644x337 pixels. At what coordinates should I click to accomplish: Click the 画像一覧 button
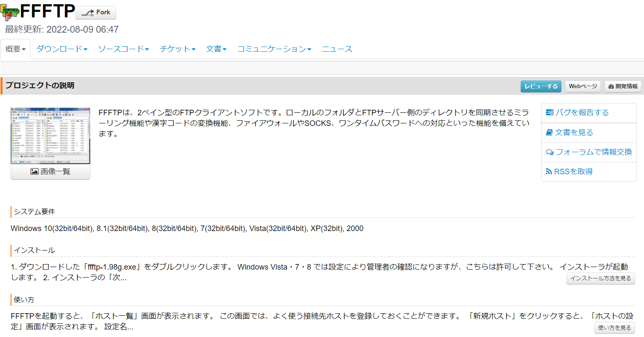[x=50, y=172]
